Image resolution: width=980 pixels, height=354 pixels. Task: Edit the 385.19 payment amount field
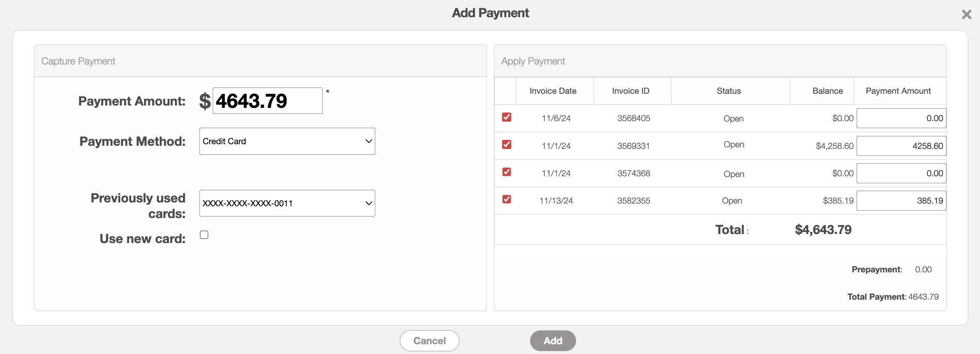click(x=901, y=201)
